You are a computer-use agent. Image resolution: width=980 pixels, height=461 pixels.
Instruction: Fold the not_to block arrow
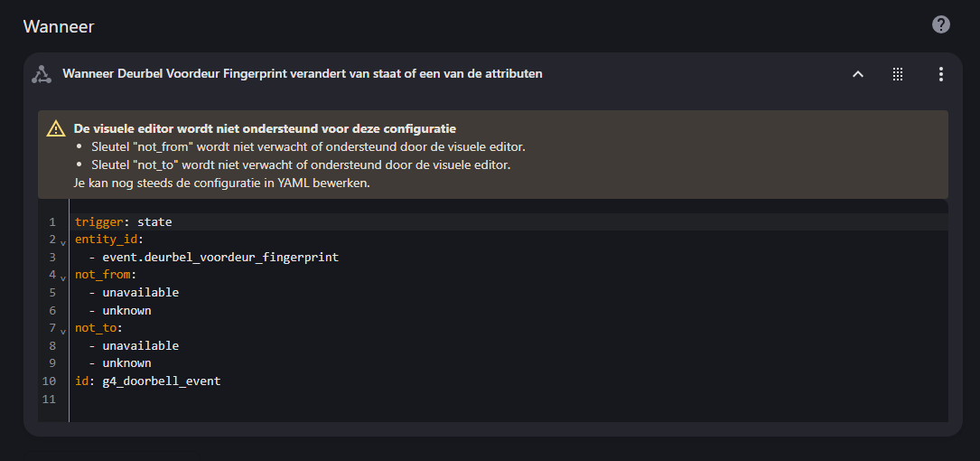63,329
